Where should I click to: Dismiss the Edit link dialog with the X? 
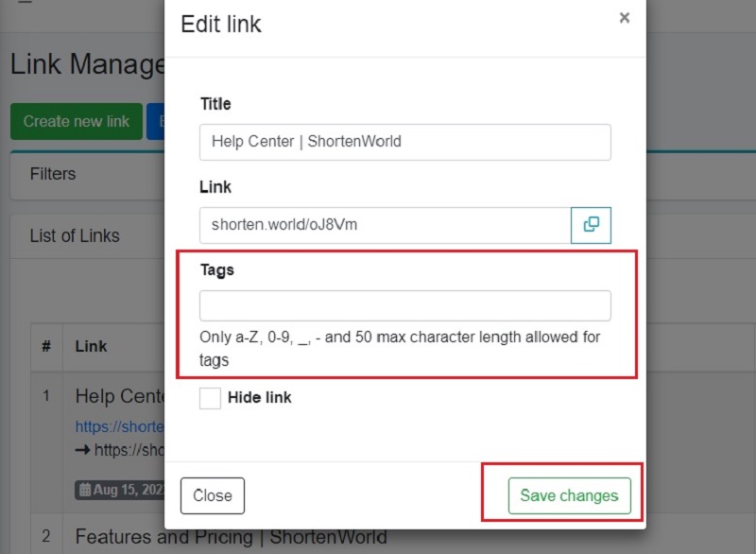tap(625, 18)
